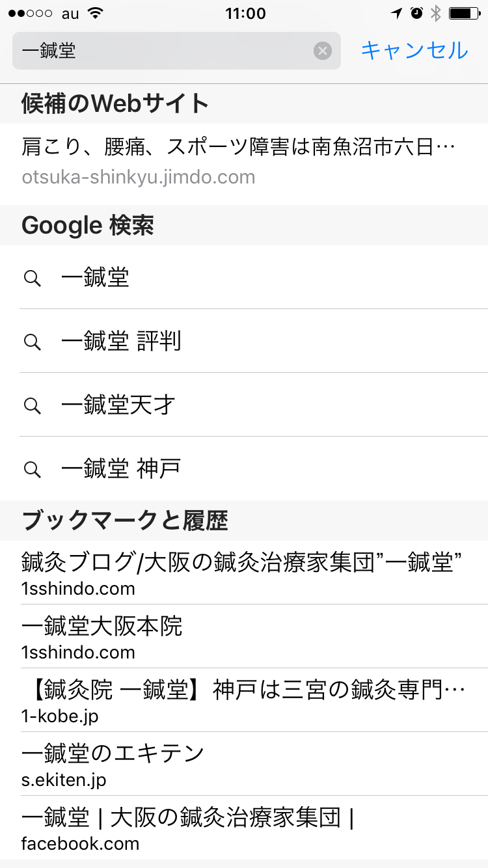
Task: Tap the magnifier icon beside 一鍼堂 評判
Action: [x=33, y=342]
